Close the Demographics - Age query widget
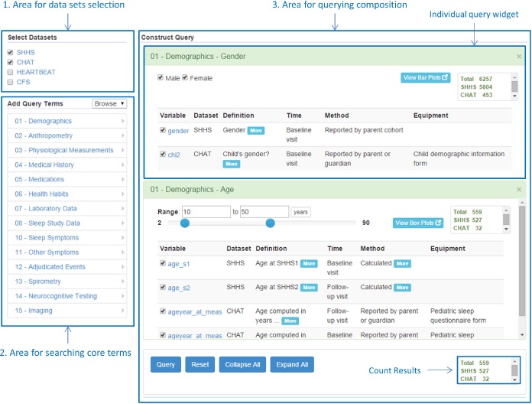The width and height of the screenshot is (532, 404). pyautogui.click(x=519, y=190)
